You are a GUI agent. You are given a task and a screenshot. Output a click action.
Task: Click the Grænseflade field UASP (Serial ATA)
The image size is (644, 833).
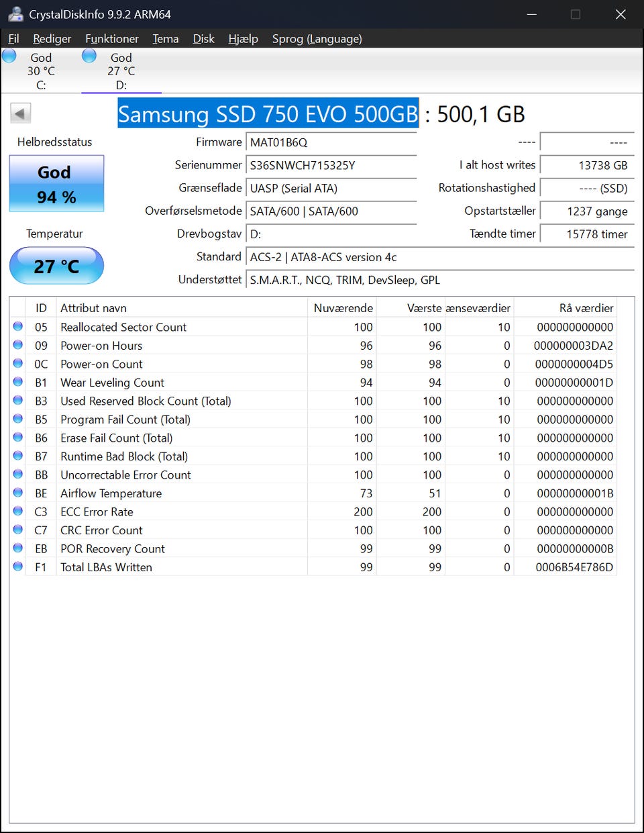331,188
